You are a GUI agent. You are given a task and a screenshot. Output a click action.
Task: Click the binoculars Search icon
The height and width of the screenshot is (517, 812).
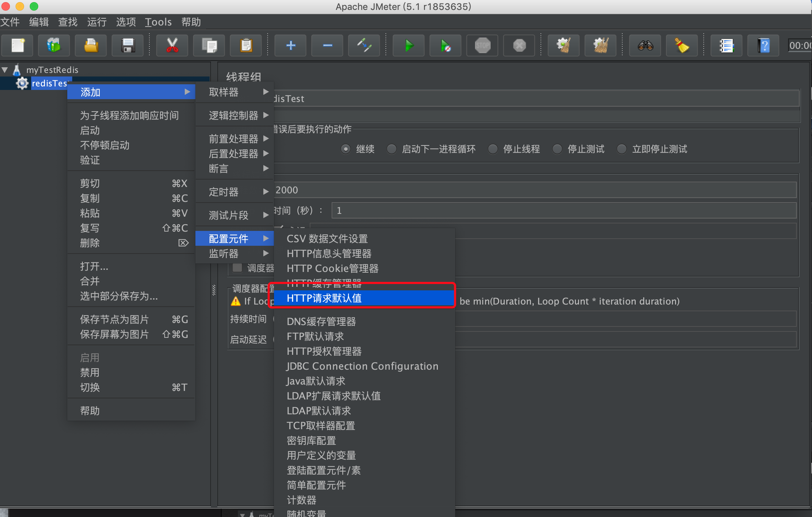tap(645, 46)
